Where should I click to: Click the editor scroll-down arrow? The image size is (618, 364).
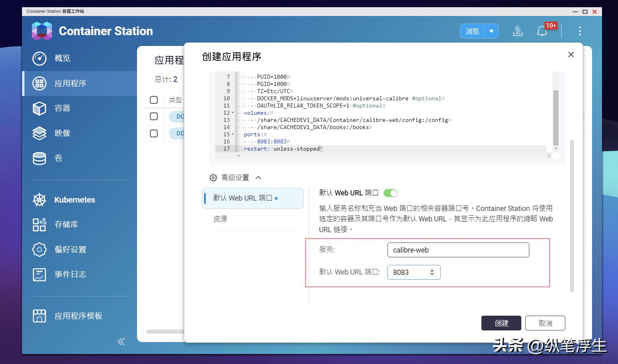(556, 149)
